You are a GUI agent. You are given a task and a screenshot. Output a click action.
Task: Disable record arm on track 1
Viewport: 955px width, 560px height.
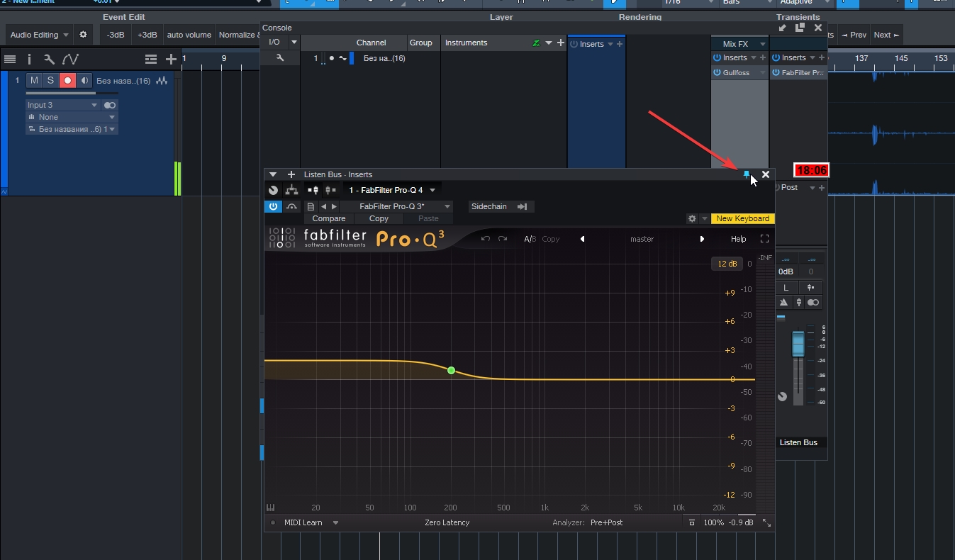(x=67, y=81)
